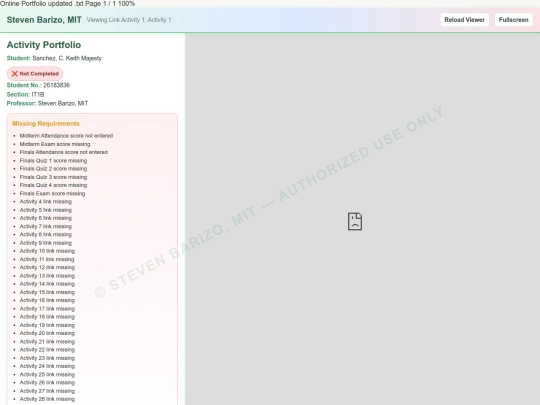Select 'Activity 19 link missing' item

[47, 325]
